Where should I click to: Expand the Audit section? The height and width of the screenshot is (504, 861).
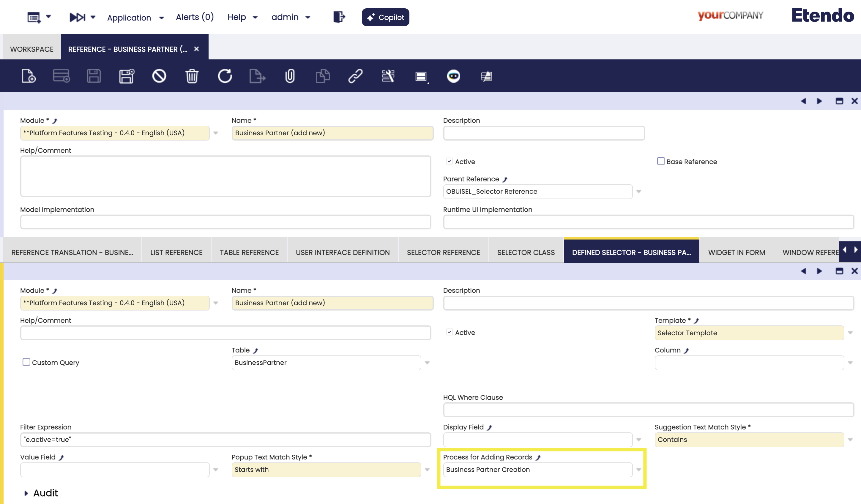26,493
